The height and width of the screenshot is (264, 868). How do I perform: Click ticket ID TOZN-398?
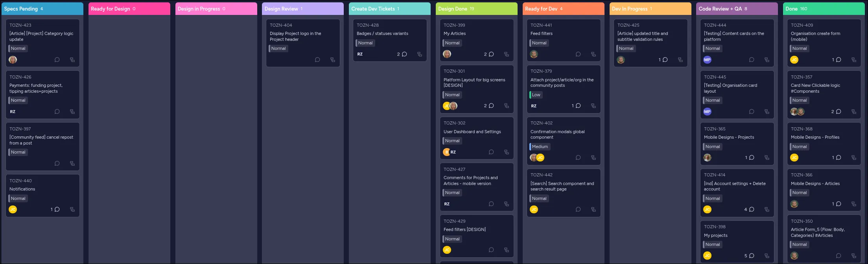tap(715, 227)
